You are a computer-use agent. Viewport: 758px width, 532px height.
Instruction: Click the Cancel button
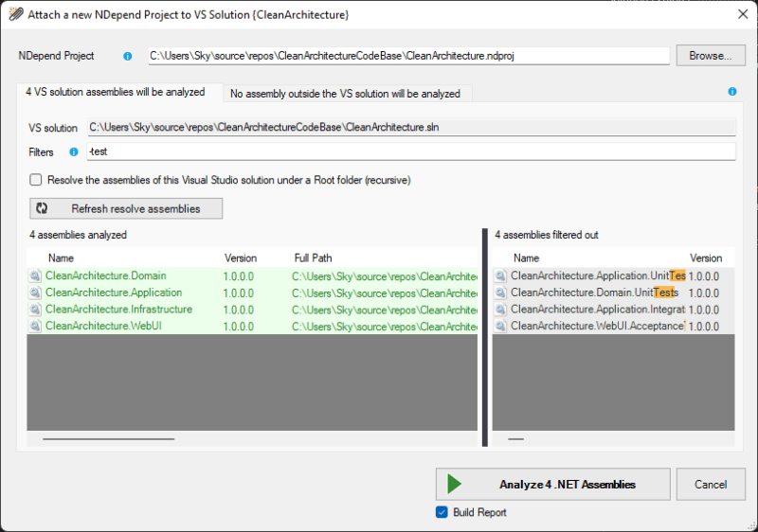pyautogui.click(x=711, y=485)
